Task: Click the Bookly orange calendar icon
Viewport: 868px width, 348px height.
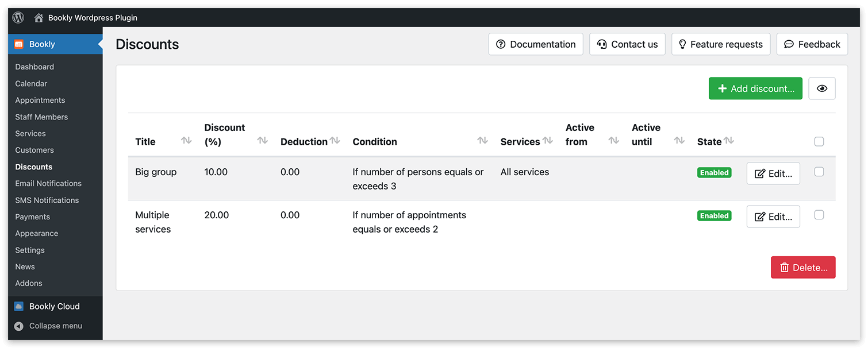Action: point(19,44)
